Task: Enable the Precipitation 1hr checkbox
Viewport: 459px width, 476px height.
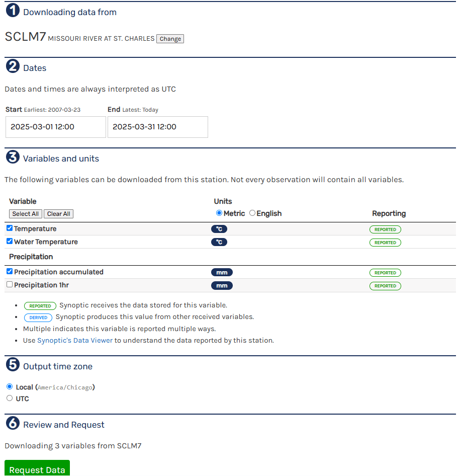Action: [x=10, y=284]
